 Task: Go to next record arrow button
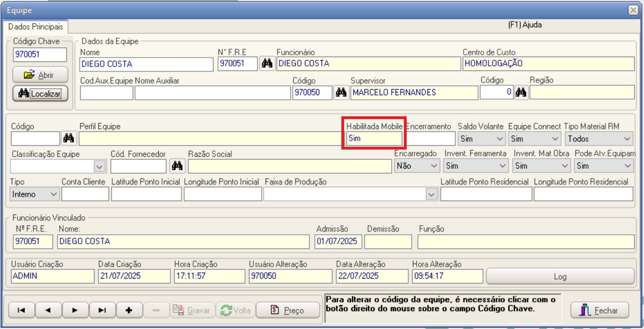(x=75, y=311)
